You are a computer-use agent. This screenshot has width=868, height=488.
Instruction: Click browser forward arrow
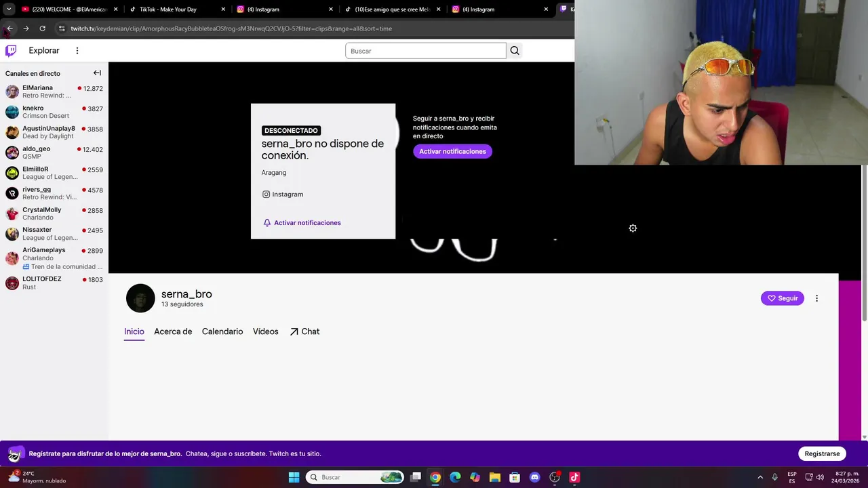(x=26, y=28)
